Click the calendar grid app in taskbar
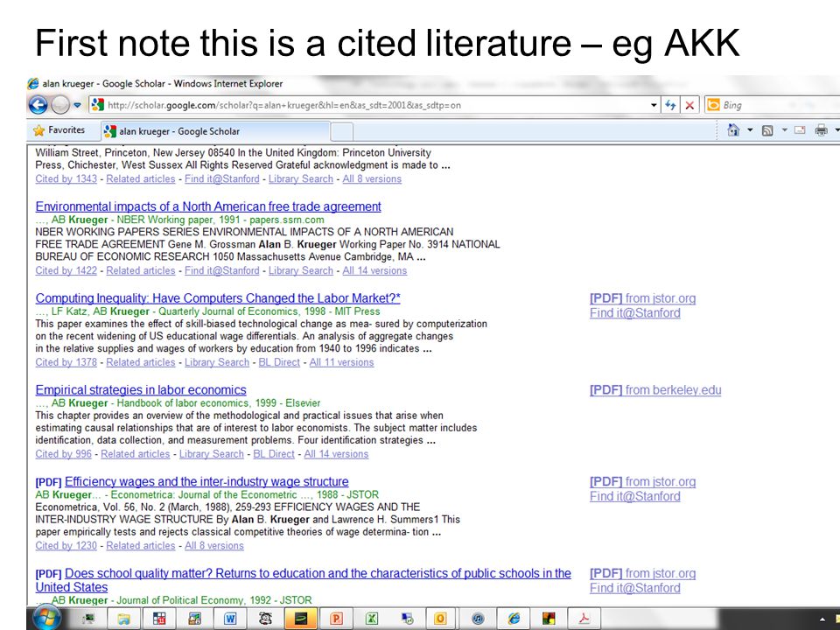The width and height of the screenshot is (840, 630). click(159, 619)
